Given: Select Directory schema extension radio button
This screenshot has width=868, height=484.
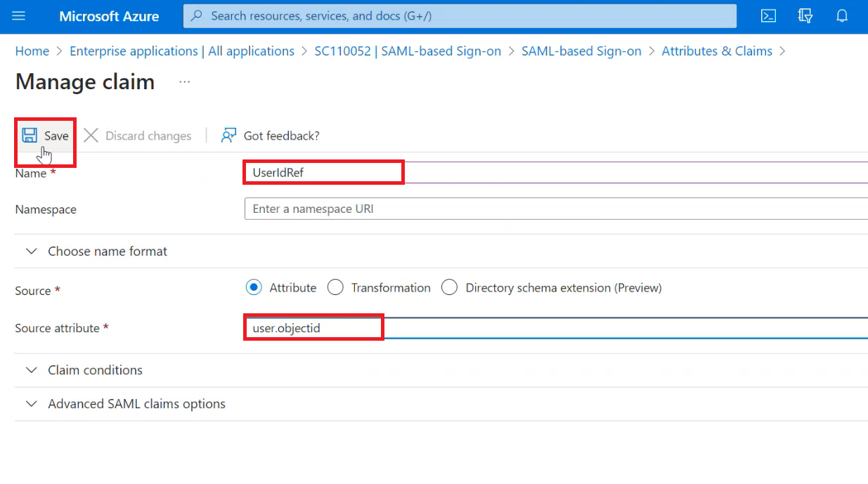Looking at the screenshot, I should (450, 287).
